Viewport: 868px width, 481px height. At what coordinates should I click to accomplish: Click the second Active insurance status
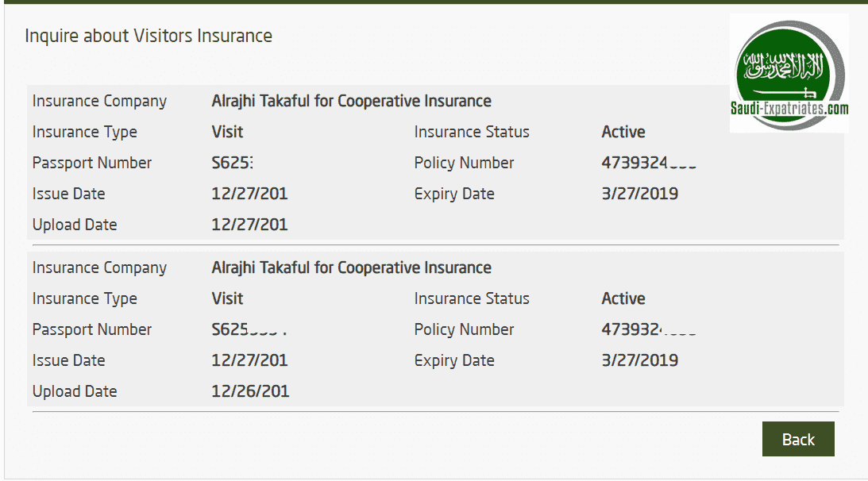coord(623,298)
